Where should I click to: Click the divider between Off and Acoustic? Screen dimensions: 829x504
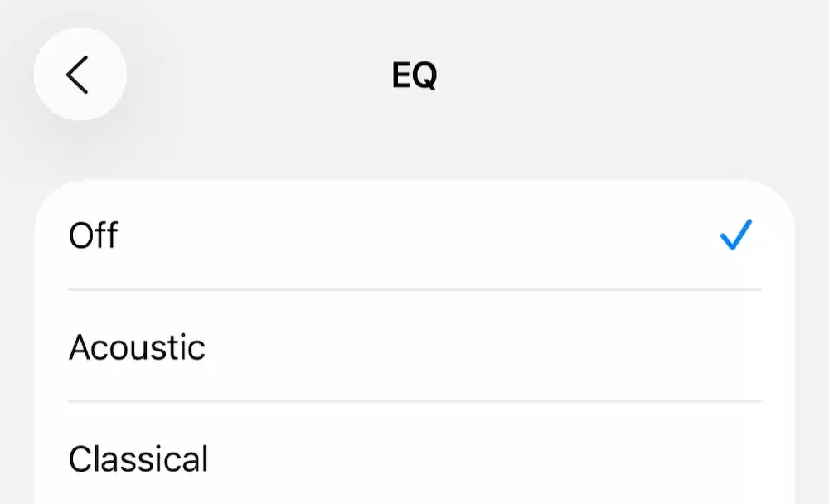414,290
